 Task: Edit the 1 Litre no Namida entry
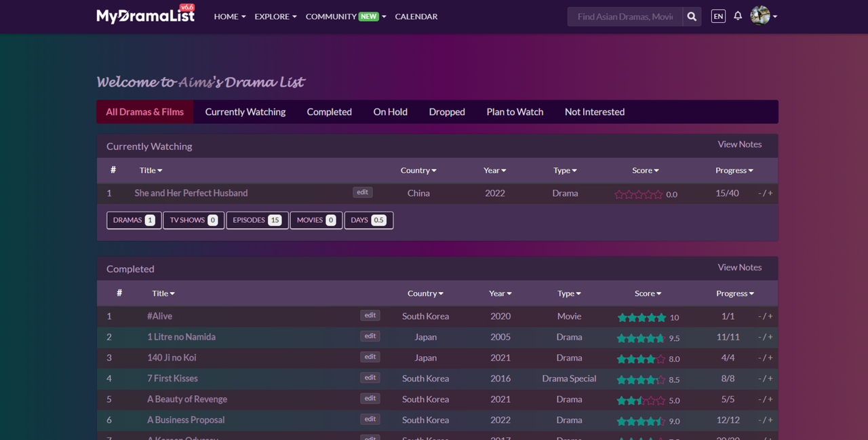pyautogui.click(x=370, y=336)
